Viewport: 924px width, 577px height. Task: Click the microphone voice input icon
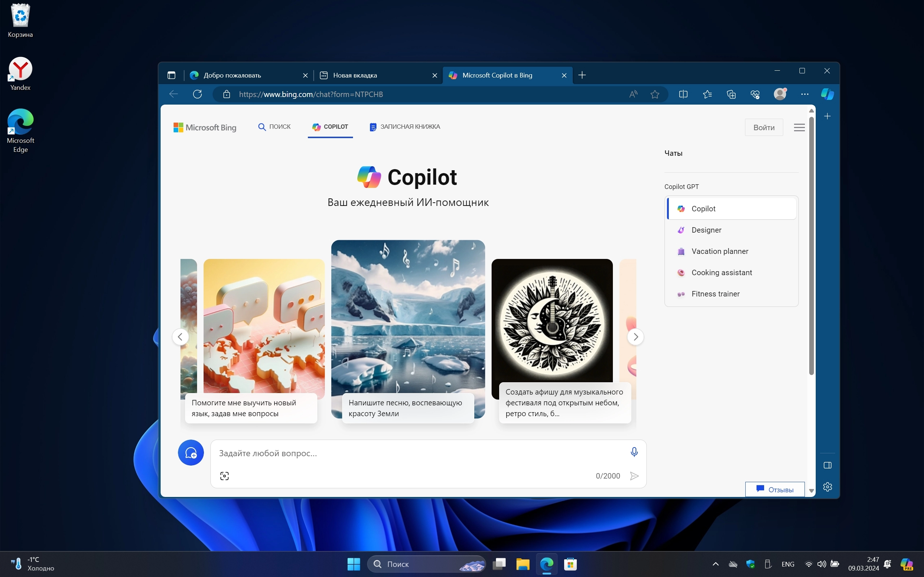point(634,452)
